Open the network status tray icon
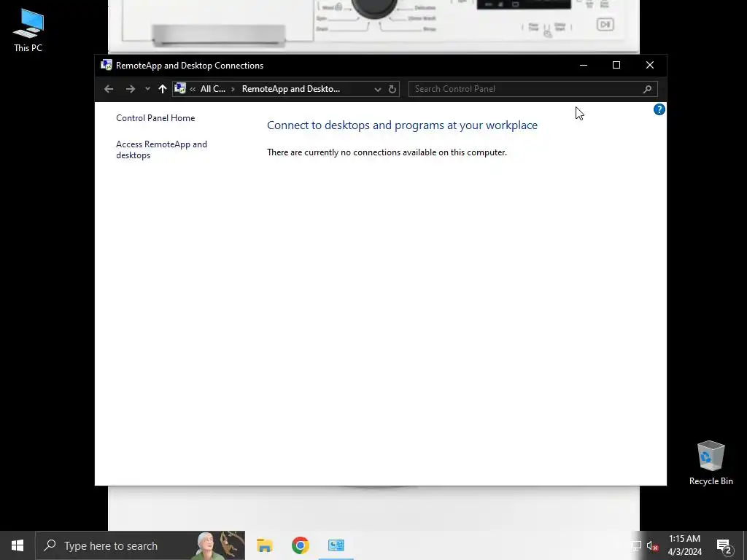 (636, 545)
